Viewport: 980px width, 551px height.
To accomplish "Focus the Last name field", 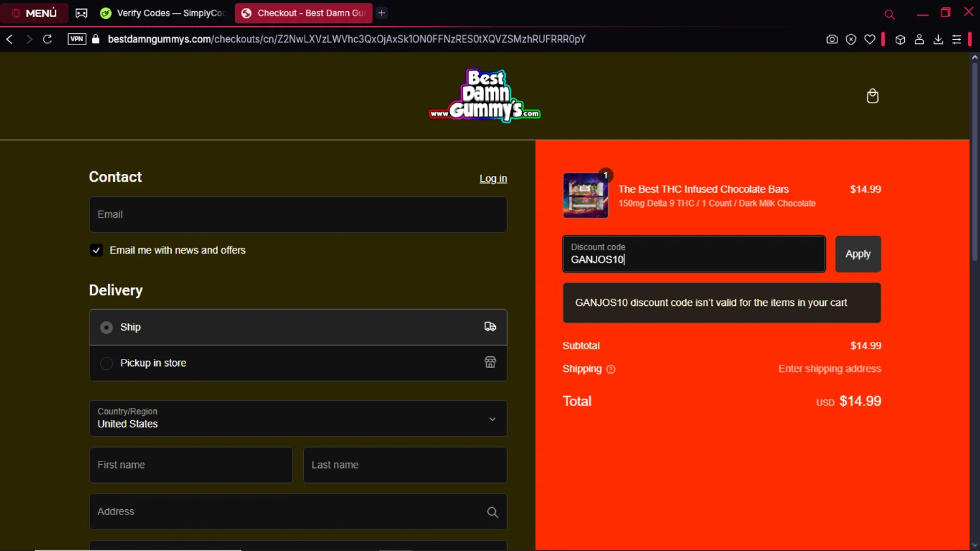I will [x=405, y=465].
